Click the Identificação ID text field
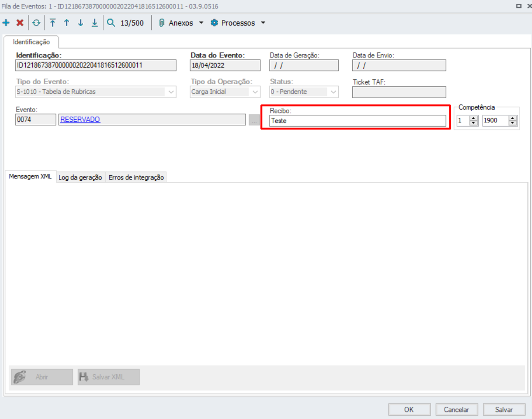 point(96,65)
